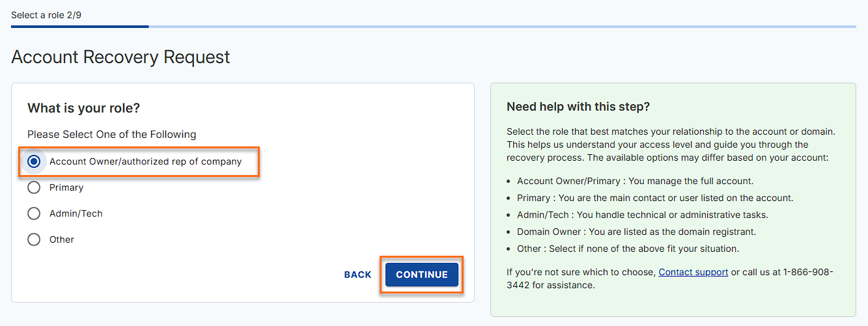
Task: Click the 'Other' option label text
Action: click(62, 239)
